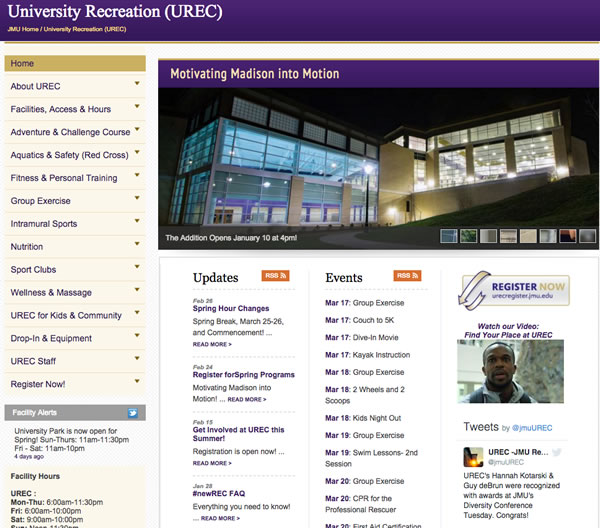Open the UREC -JMU tweet avatar

[x=473, y=457]
